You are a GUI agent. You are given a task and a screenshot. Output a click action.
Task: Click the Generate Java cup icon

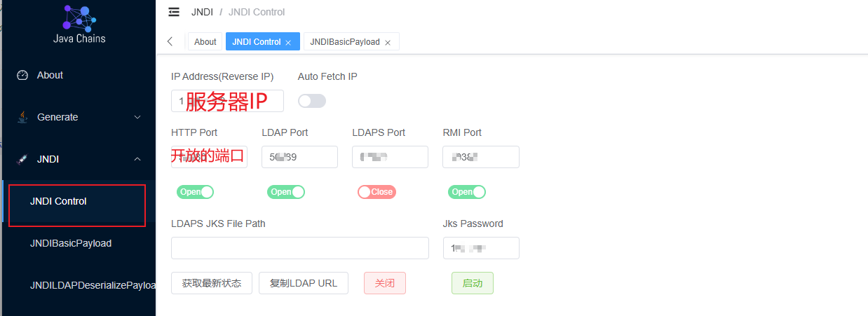[x=22, y=117]
